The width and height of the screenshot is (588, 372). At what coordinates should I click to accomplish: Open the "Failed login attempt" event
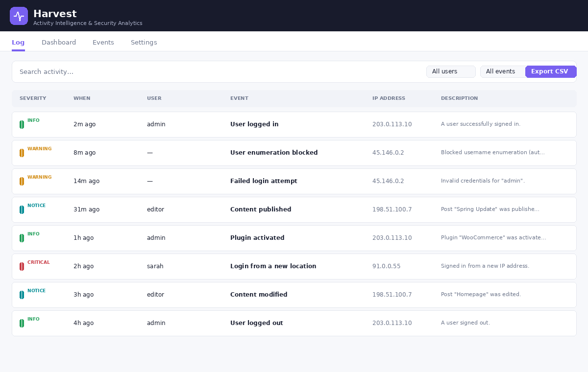(264, 181)
